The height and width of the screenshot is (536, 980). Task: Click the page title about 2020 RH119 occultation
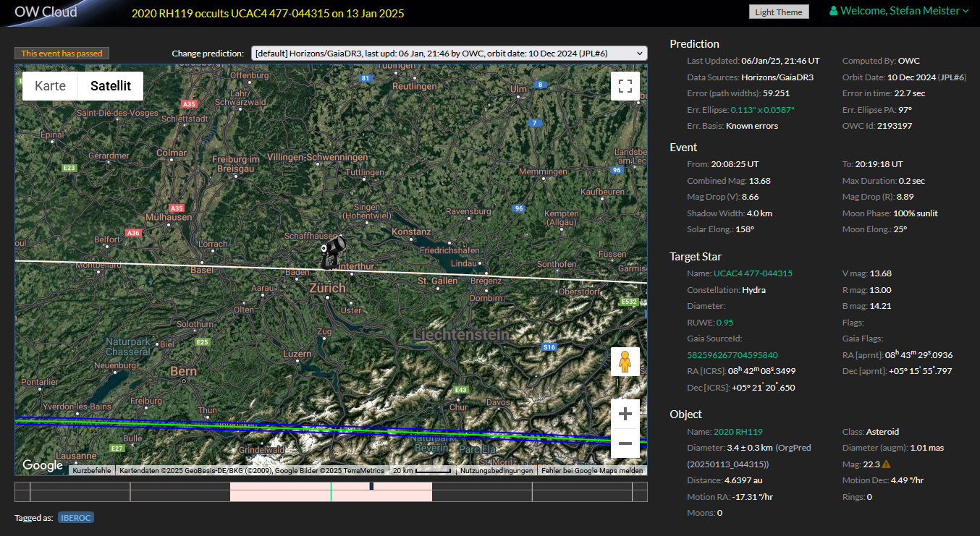[268, 13]
